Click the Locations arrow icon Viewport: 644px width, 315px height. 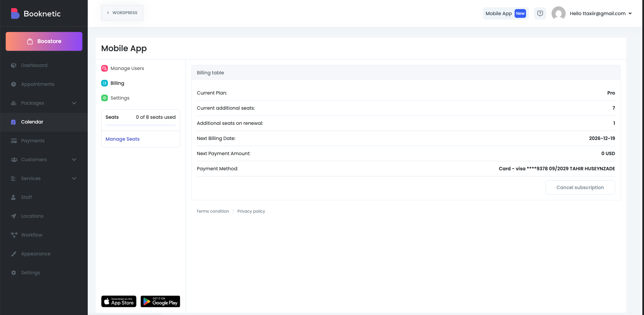[x=13, y=216]
